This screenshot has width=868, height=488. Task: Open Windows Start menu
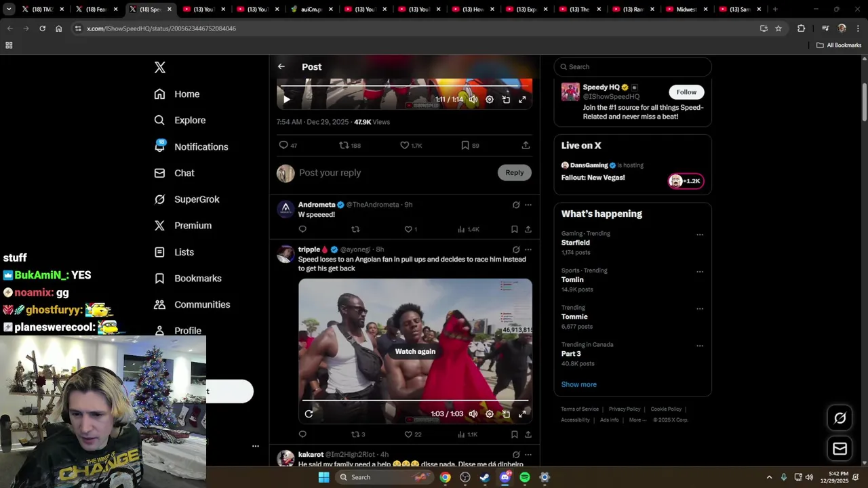tap(323, 477)
